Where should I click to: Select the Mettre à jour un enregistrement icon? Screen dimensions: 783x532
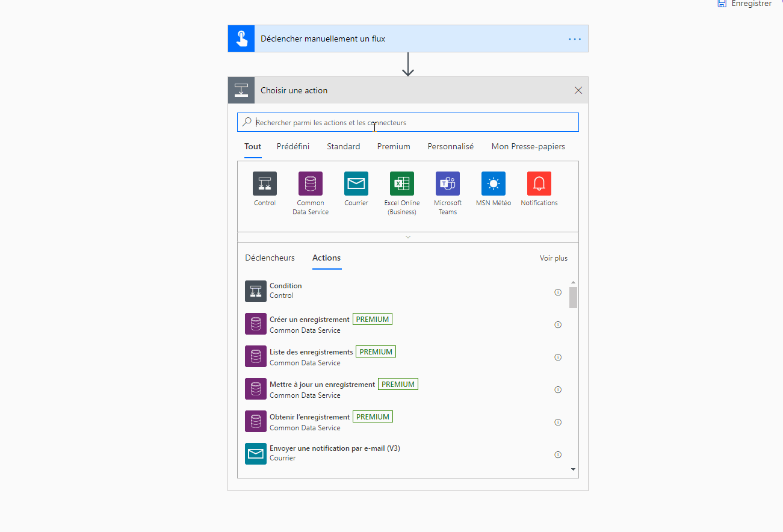click(x=256, y=389)
